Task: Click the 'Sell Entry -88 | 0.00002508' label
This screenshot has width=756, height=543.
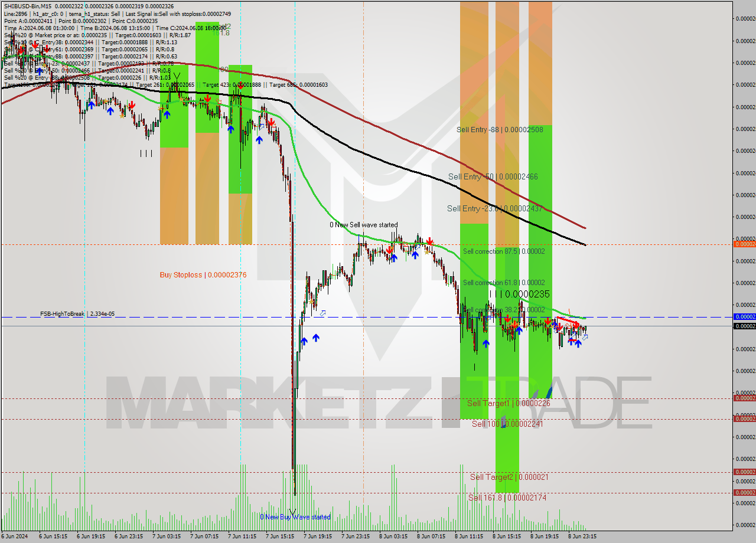Action: pos(500,129)
